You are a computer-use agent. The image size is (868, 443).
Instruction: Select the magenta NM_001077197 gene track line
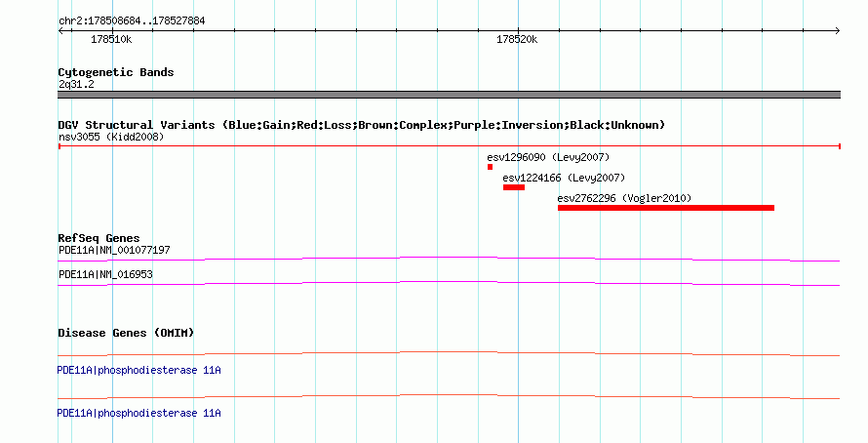449,259
